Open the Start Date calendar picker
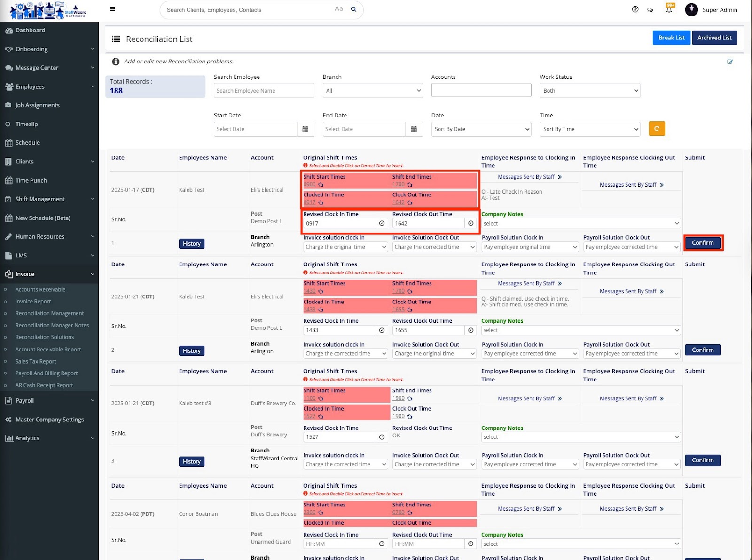 (305, 129)
